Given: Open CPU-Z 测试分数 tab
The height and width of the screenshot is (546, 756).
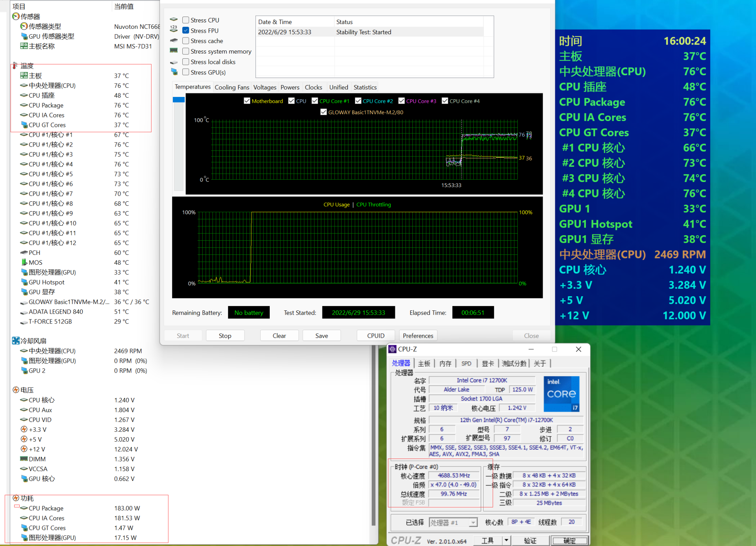Looking at the screenshot, I should [x=514, y=364].
